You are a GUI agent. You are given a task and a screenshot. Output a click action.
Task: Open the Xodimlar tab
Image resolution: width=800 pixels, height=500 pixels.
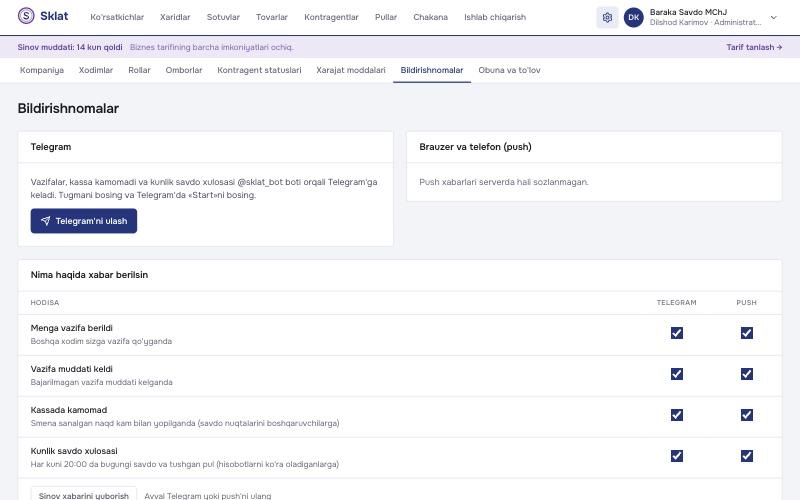pos(95,70)
